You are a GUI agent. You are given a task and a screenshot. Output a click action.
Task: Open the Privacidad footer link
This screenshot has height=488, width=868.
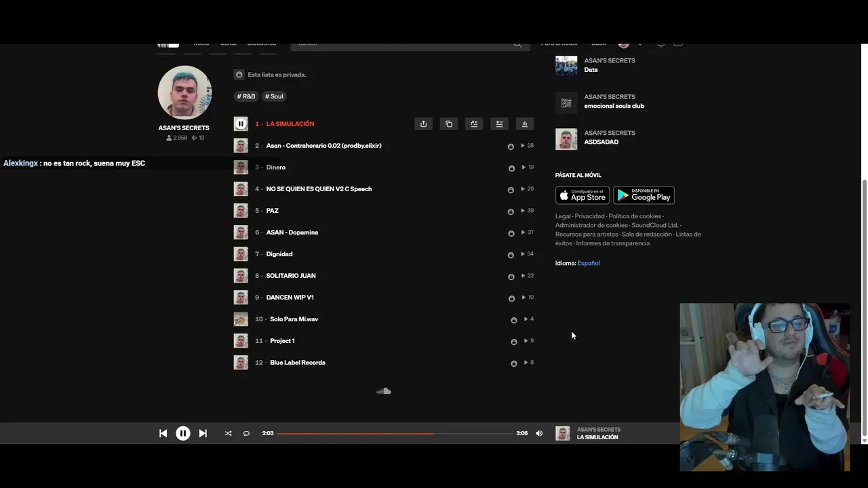click(x=589, y=216)
